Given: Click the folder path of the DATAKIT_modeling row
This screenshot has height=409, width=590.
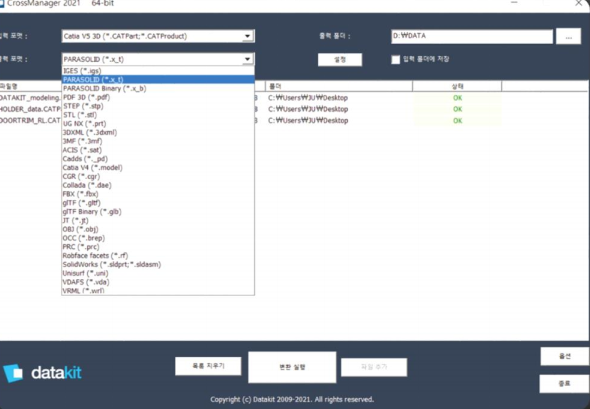Looking at the screenshot, I should point(308,98).
